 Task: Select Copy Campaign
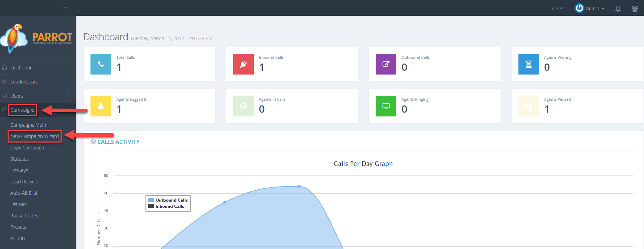coord(27,148)
